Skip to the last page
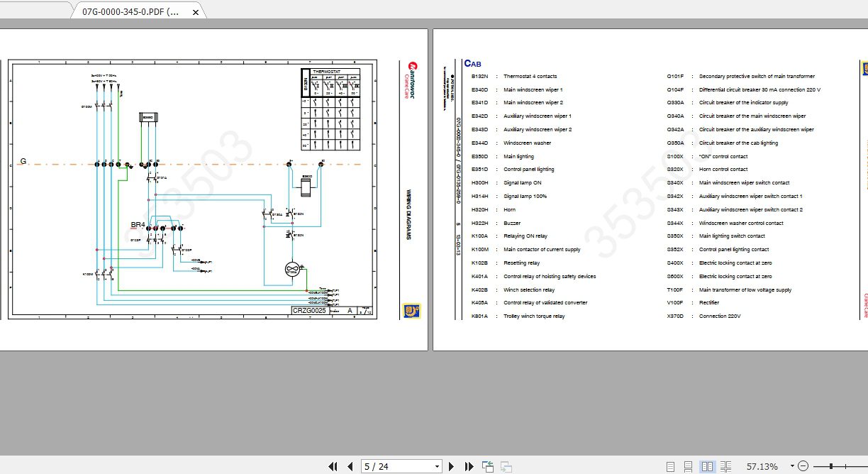This screenshot has height=474, width=868. pos(469,466)
